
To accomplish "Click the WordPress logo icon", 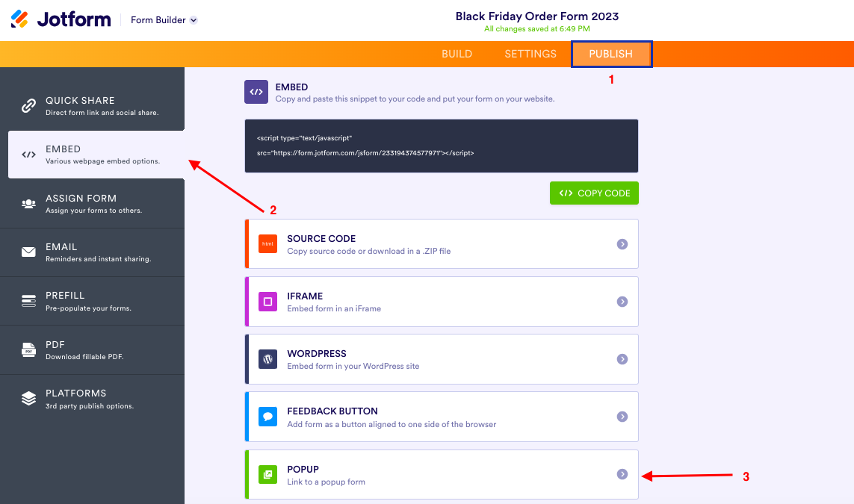I will pyautogui.click(x=267, y=359).
